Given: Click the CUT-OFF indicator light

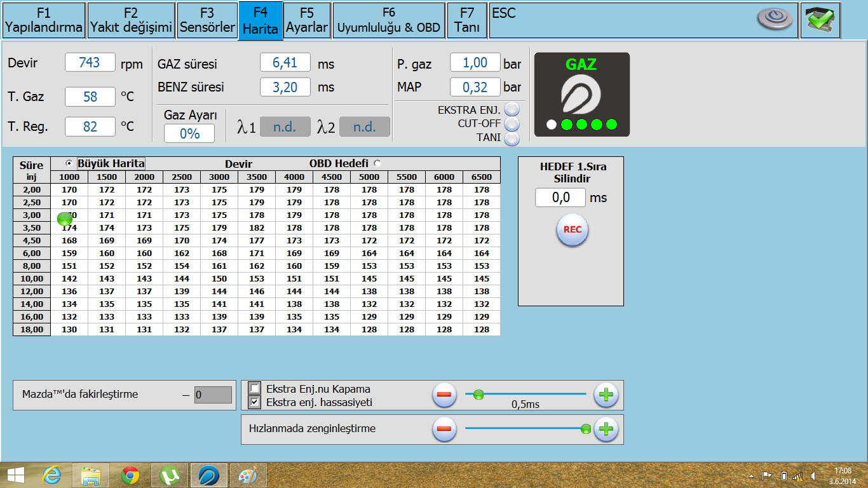Looking at the screenshot, I should 512,124.
